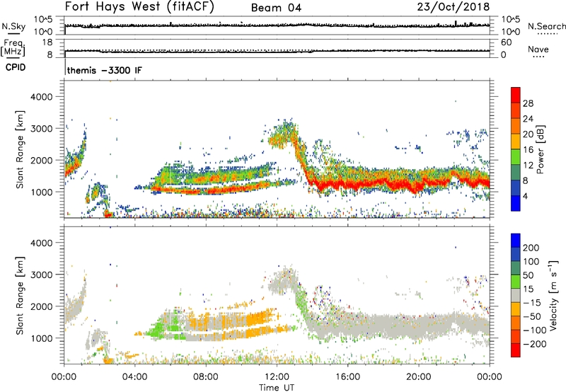
Task: Click the 'N.Search' label
Action: (546, 27)
